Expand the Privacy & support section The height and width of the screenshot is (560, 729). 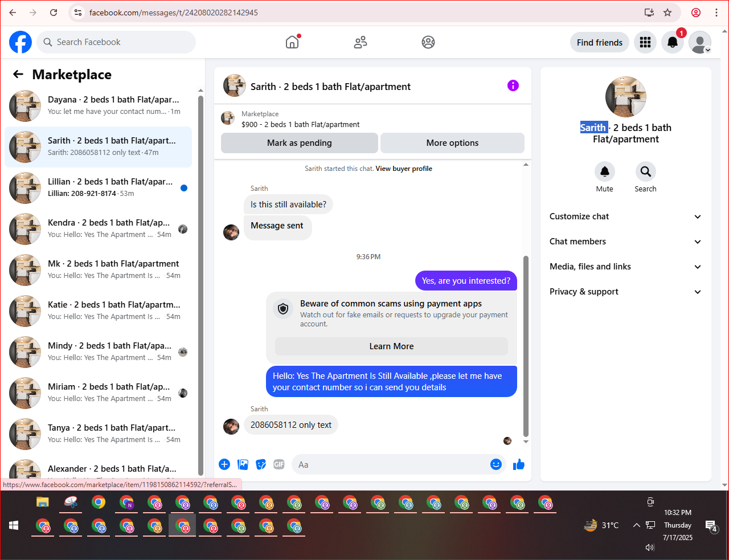click(x=626, y=292)
